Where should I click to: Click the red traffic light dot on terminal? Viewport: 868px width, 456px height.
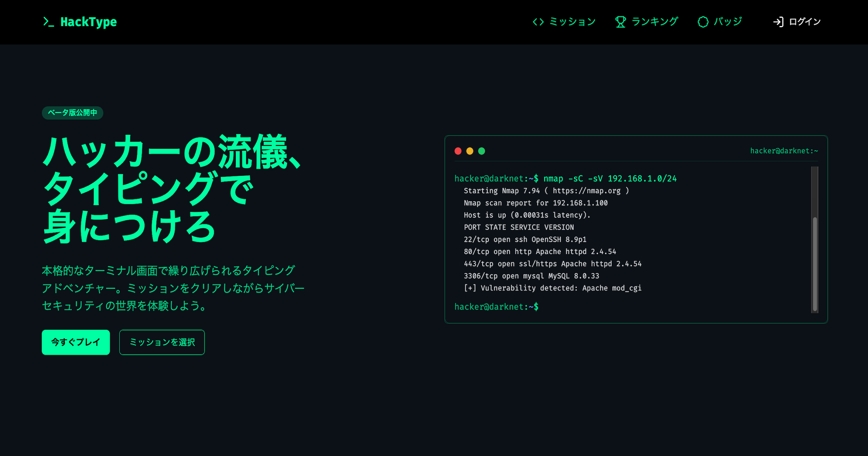(x=458, y=151)
